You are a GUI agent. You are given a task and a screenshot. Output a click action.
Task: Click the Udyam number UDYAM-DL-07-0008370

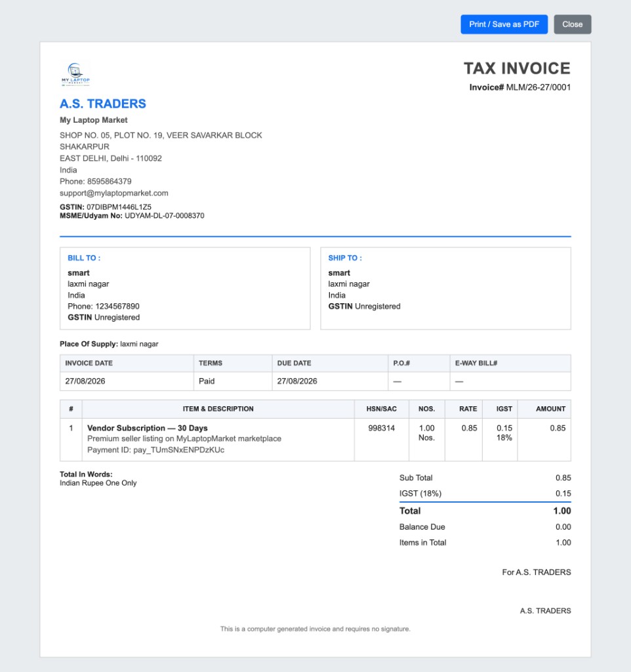click(x=164, y=215)
